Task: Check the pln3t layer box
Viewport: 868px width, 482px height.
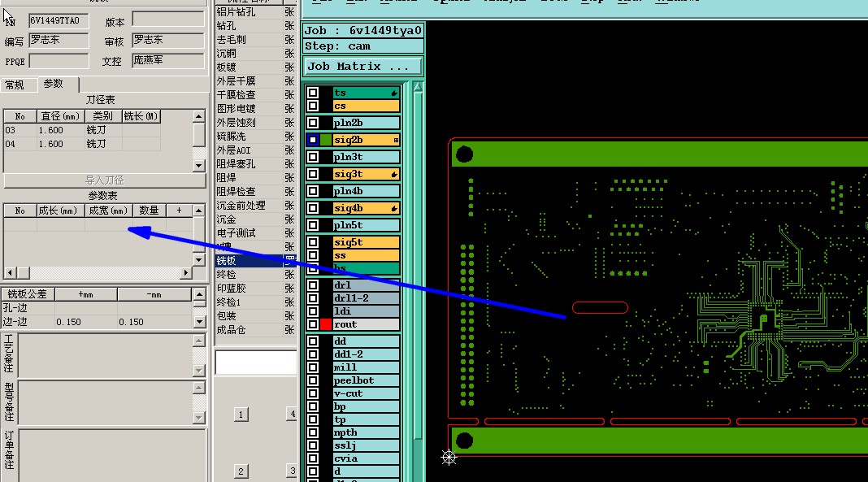Action: point(313,157)
